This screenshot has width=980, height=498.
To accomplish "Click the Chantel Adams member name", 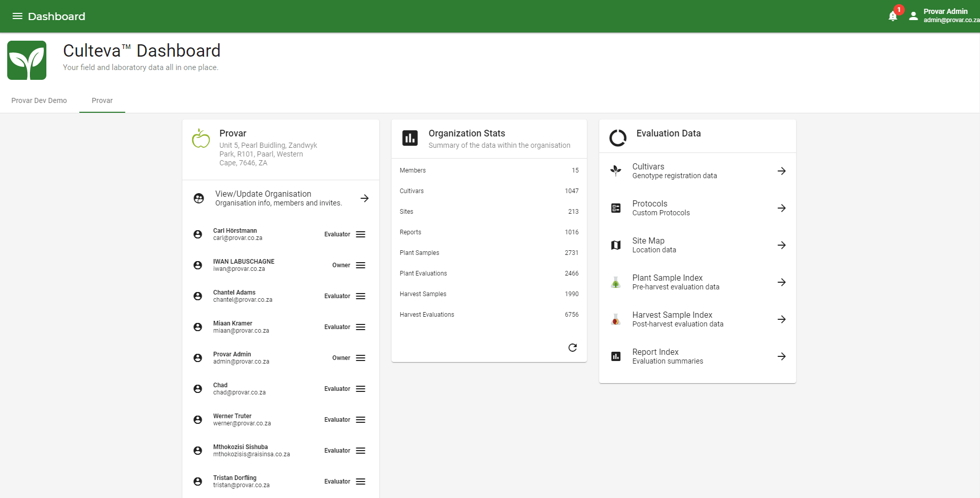I will click(x=234, y=293).
